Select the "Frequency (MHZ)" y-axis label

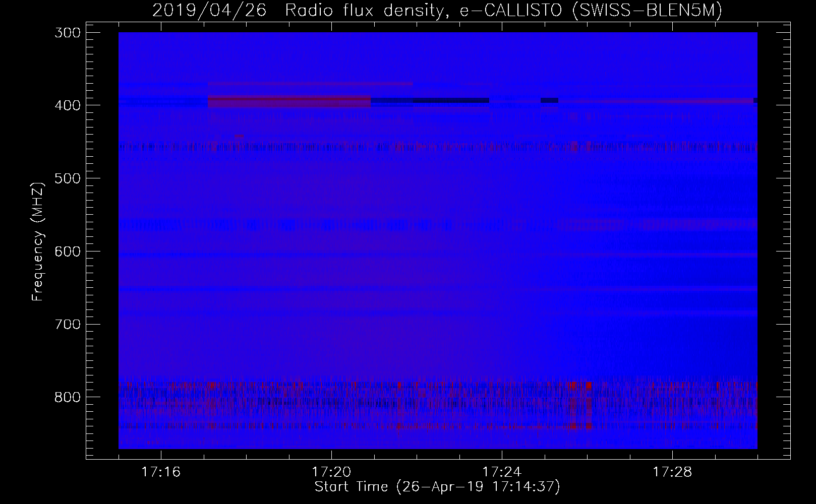click(38, 241)
